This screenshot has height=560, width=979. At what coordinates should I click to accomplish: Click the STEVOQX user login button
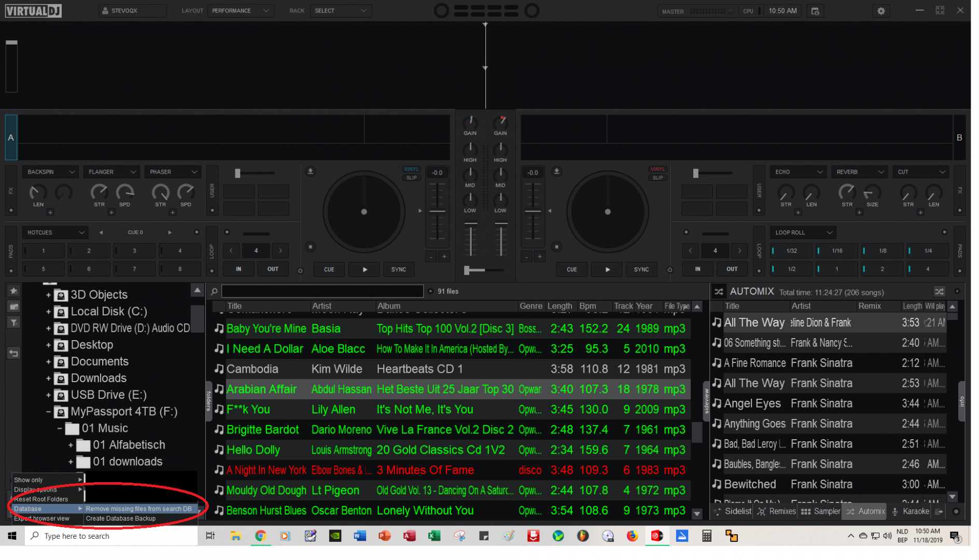[133, 11]
